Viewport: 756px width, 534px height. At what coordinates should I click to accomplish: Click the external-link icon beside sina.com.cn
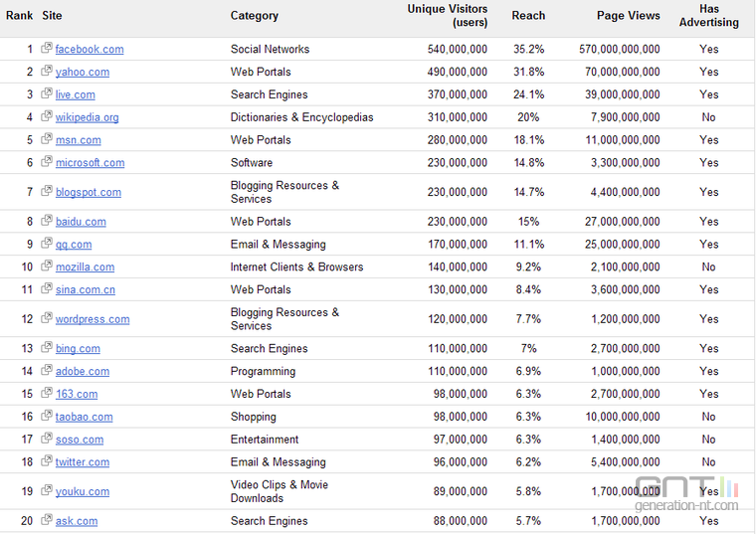pyautogui.click(x=47, y=288)
